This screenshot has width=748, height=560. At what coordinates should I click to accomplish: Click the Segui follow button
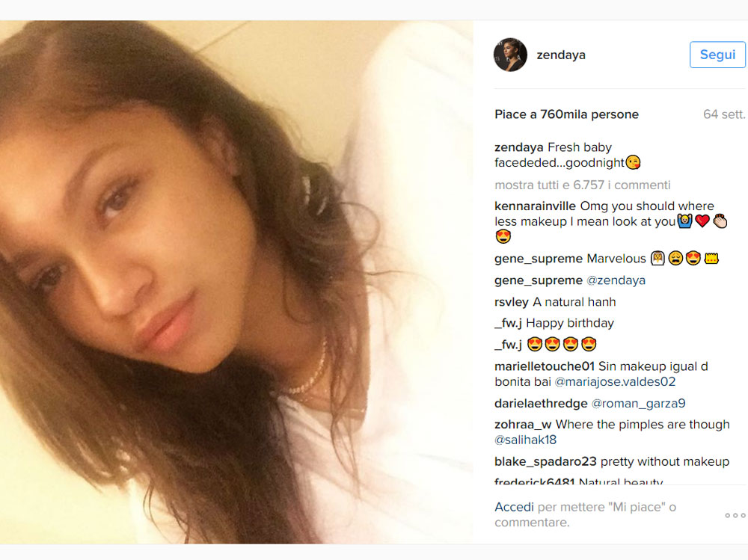click(717, 55)
